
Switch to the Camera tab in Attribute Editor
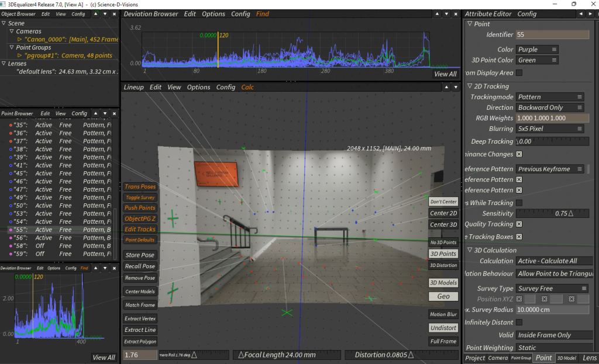click(x=498, y=358)
